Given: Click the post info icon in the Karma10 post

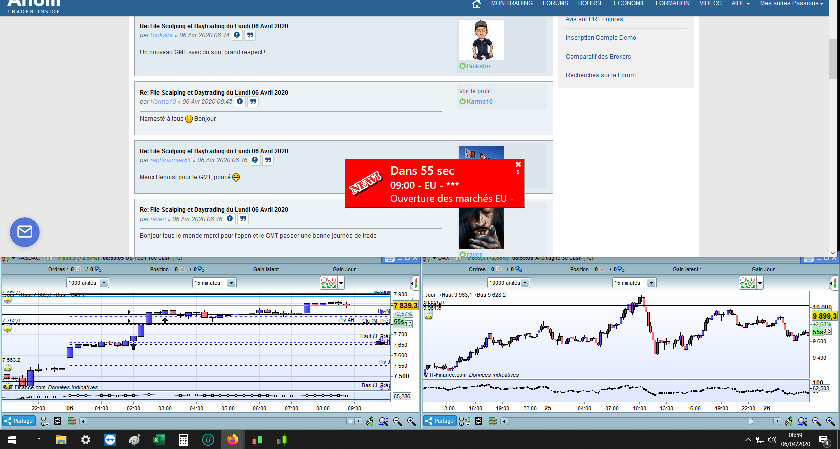Looking at the screenshot, I should pyautogui.click(x=240, y=101).
